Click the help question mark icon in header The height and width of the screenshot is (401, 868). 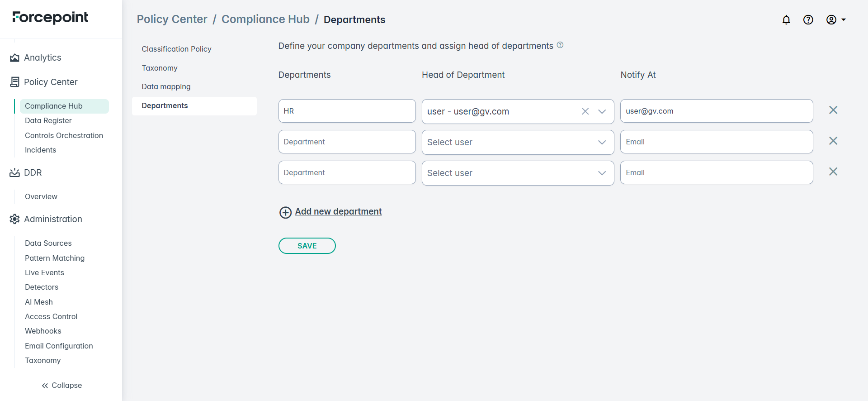[808, 19]
